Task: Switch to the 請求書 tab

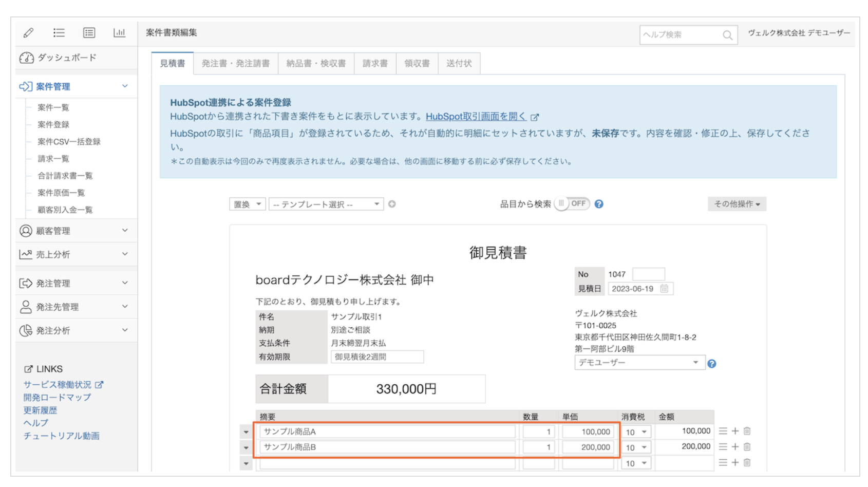Action: click(x=375, y=63)
